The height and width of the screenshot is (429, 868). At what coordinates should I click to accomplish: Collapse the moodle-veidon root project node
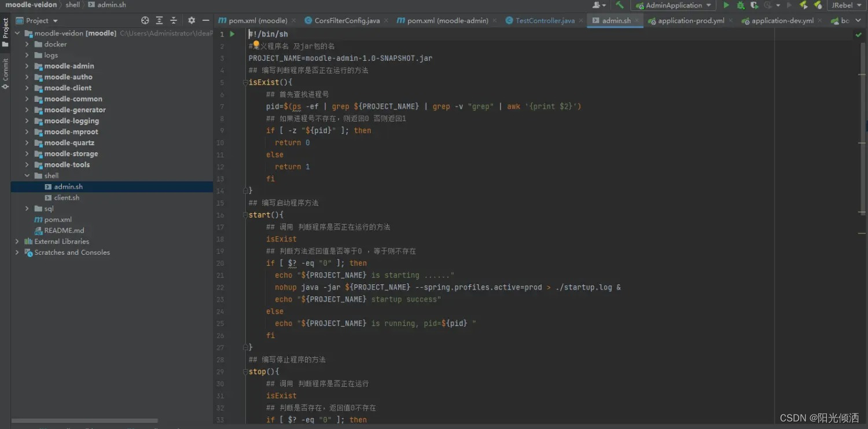(x=17, y=33)
